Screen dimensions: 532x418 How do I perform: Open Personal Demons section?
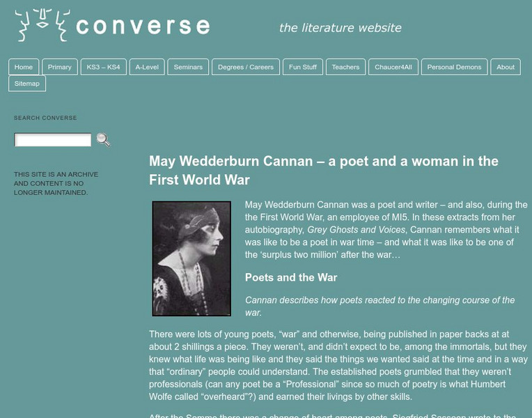454,67
